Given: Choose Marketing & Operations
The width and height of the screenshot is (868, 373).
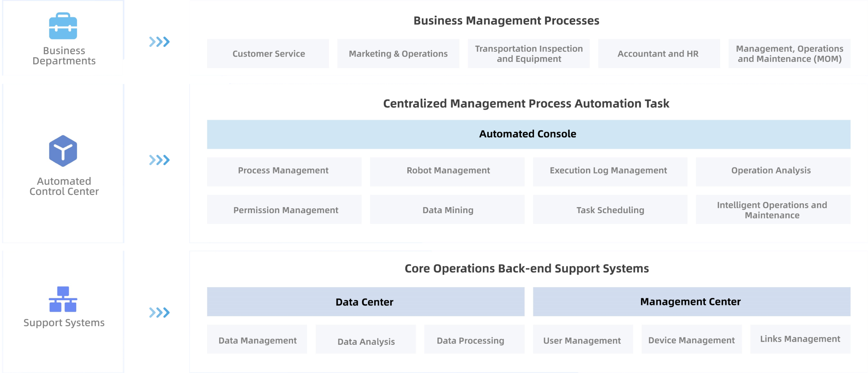Looking at the screenshot, I should point(398,54).
